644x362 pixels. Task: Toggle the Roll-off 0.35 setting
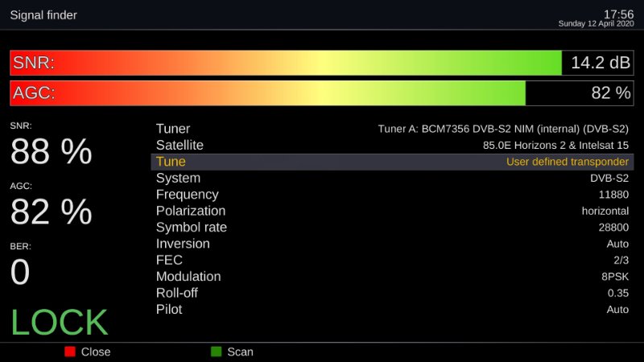pyautogui.click(x=617, y=294)
